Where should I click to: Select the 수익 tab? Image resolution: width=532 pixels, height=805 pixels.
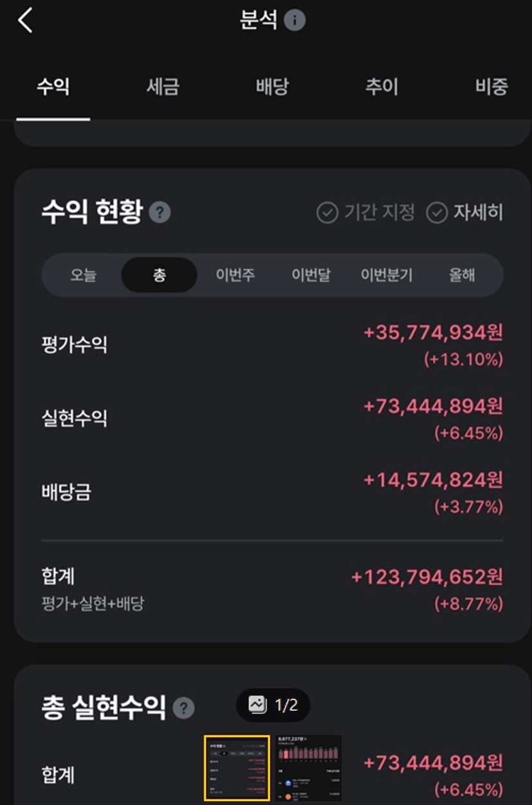[x=53, y=86]
